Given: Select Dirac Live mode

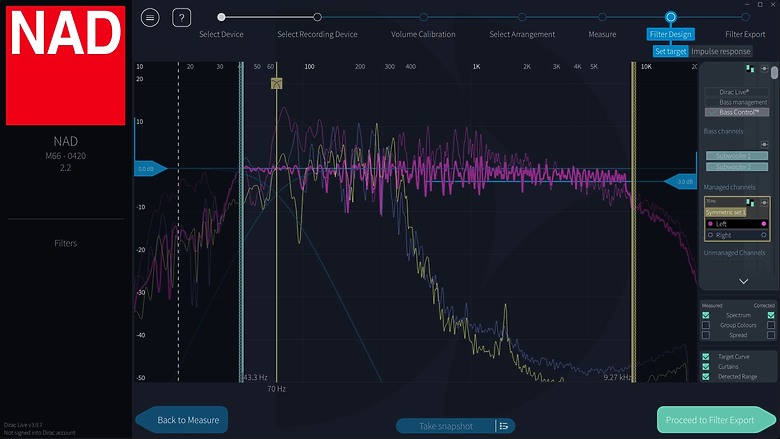Looking at the screenshot, I should 737,92.
